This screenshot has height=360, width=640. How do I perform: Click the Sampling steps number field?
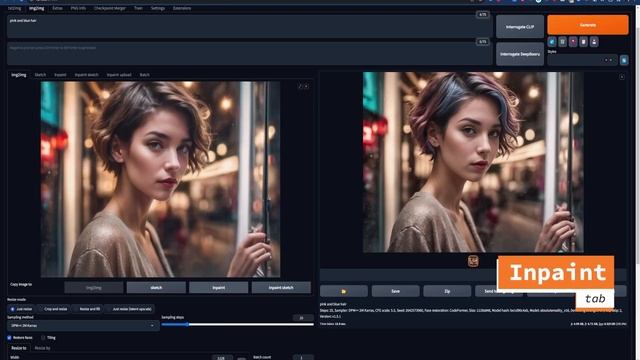(x=302, y=318)
